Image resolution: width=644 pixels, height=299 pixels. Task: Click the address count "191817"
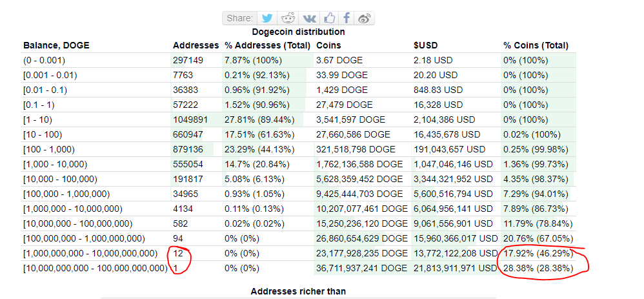click(x=188, y=180)
